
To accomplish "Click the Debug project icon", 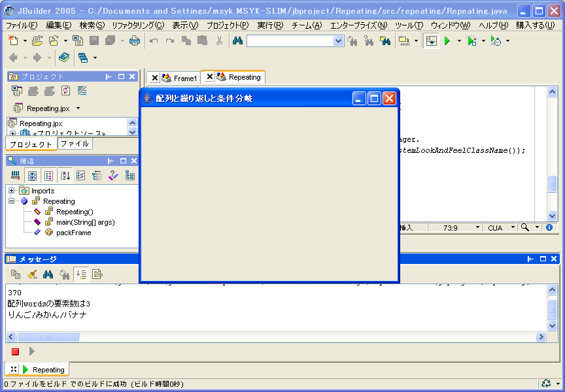I will (472, 41).
